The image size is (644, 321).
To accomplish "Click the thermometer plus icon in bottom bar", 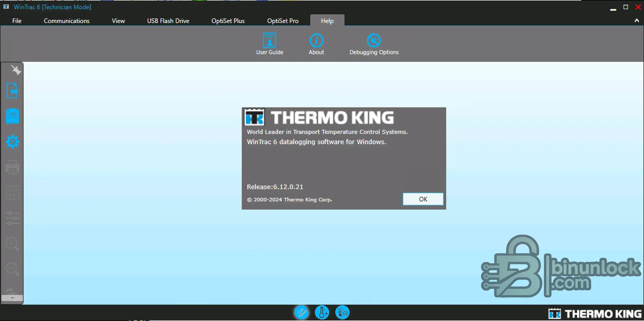I will click(322, 312).
